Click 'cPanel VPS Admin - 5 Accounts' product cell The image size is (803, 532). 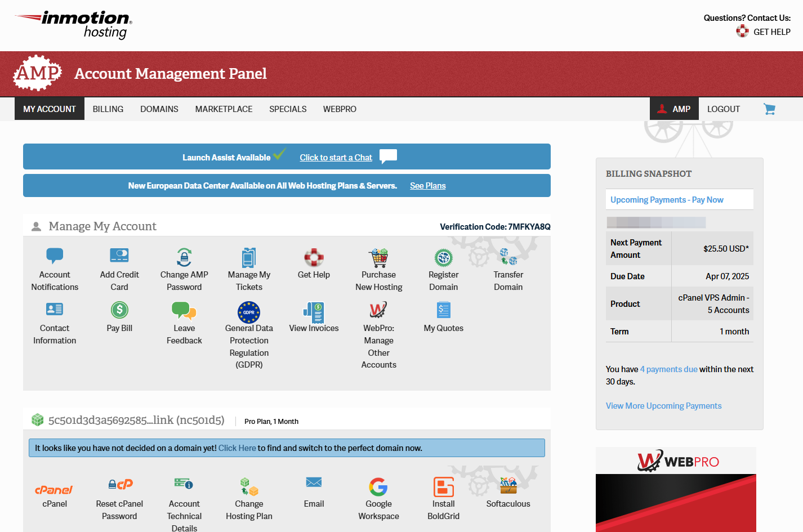[x=713, y=304]
